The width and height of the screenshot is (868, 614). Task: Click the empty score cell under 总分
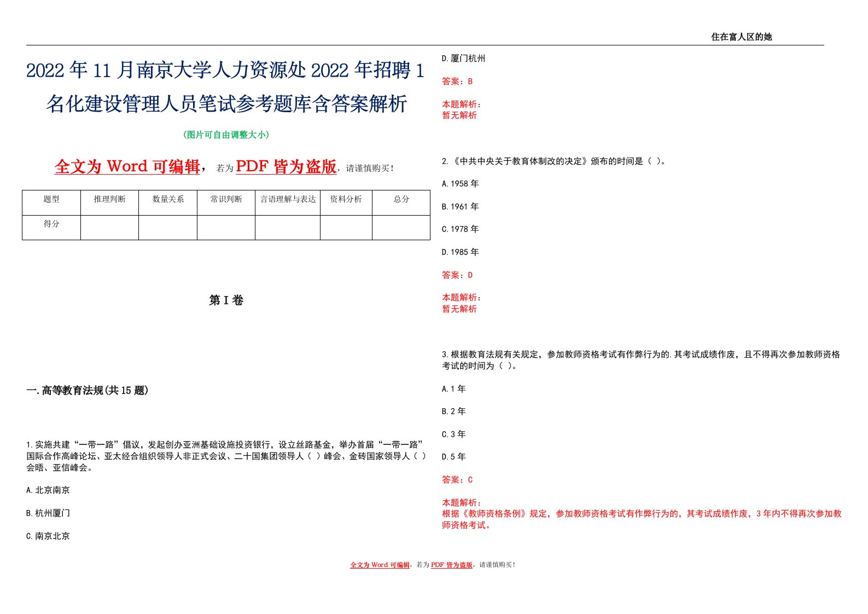(401, 228)
